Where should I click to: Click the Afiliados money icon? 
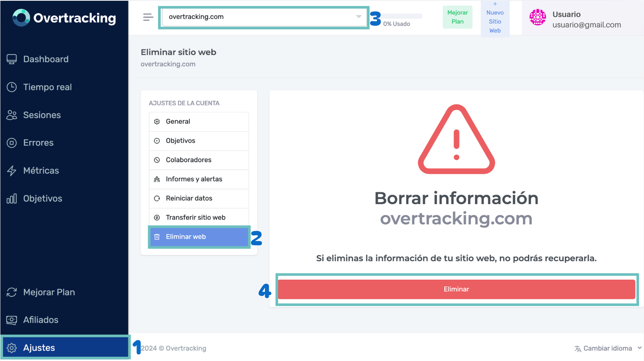point(12,320)
